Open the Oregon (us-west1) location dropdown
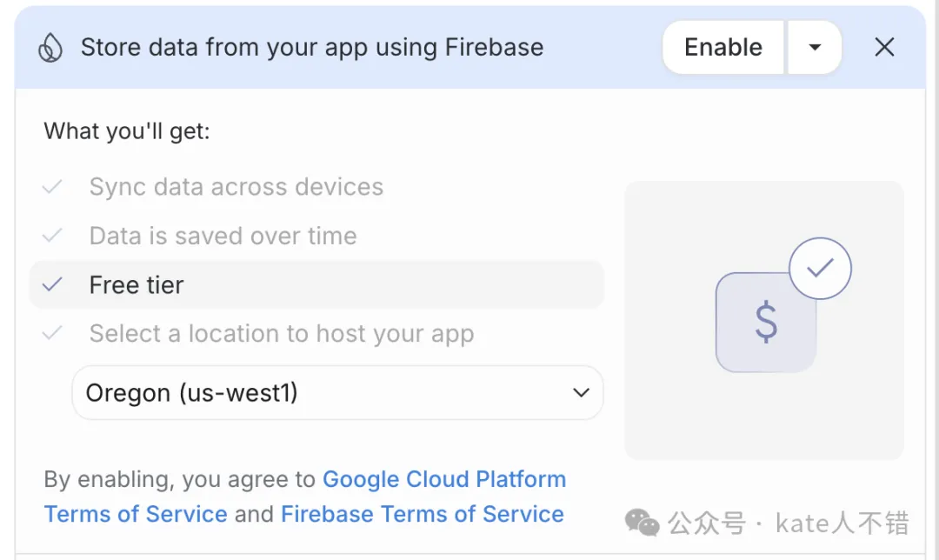Image resolution: width=939 pixels, height=560 pixels. pos(337,393)
